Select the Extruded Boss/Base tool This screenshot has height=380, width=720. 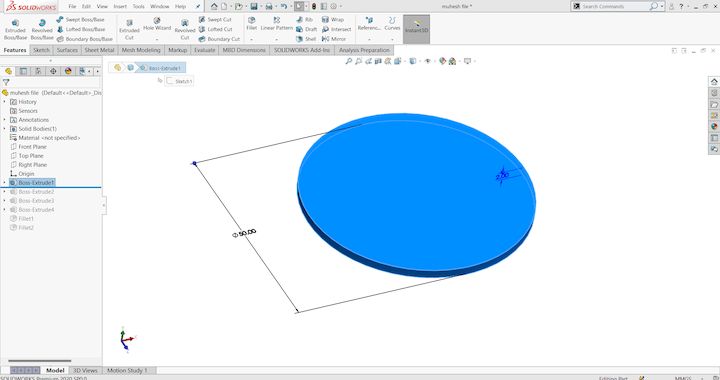(x=15, y=29)
